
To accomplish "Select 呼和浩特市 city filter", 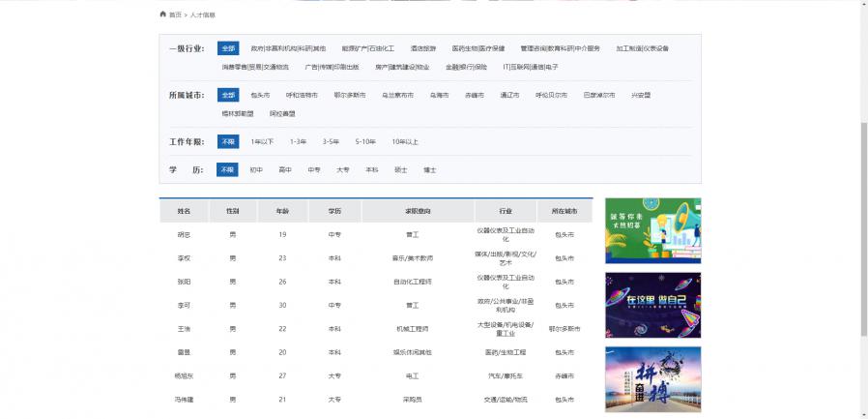I will 303,96.
